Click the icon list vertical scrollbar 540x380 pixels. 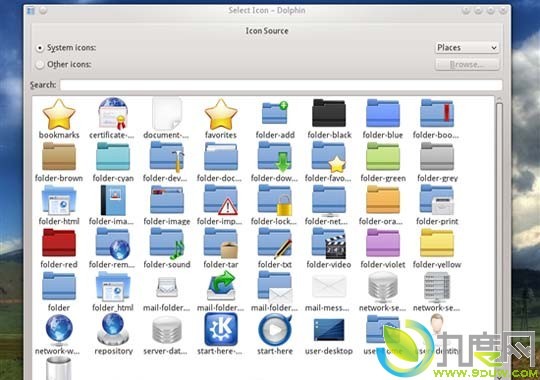tap(499, 238)
